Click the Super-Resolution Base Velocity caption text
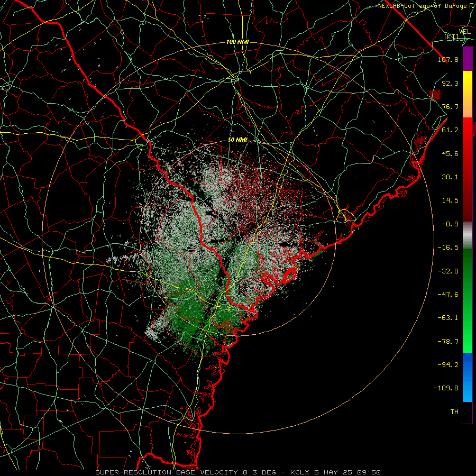The image size is (476, 476). coord(167,472)
